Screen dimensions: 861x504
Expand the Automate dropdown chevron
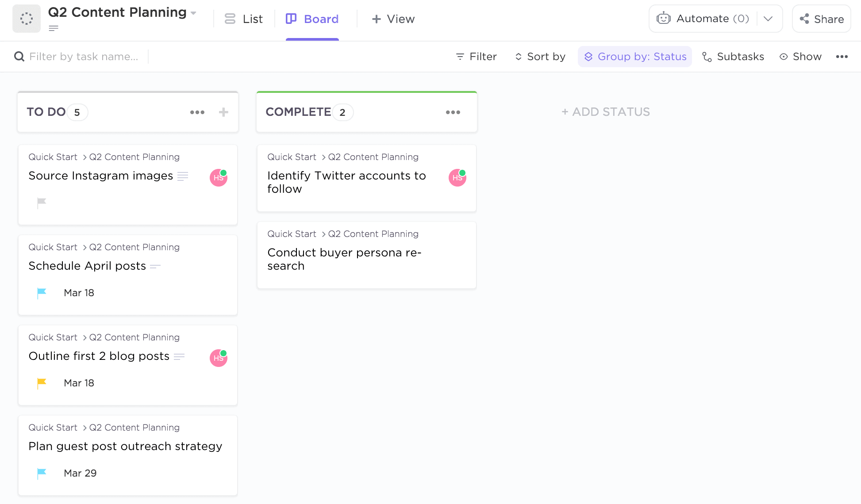(x=768, y=19)
